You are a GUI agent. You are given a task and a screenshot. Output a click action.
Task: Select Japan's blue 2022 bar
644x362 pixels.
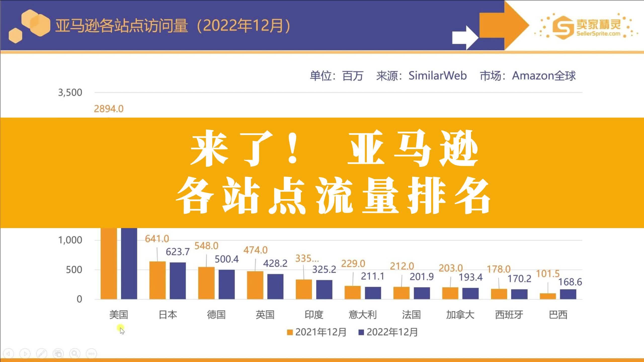click(x=178, y=281)
